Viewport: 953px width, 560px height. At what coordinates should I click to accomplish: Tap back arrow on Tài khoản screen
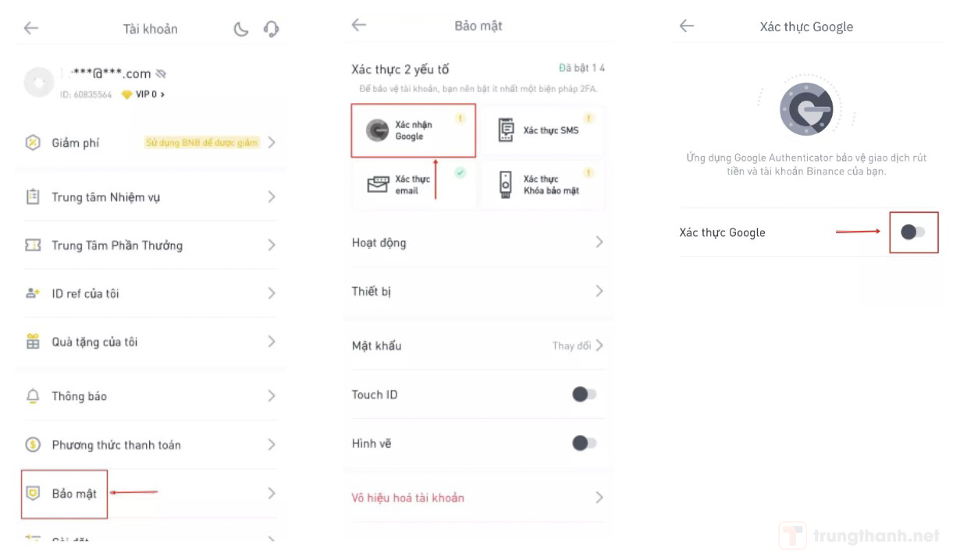30,28
